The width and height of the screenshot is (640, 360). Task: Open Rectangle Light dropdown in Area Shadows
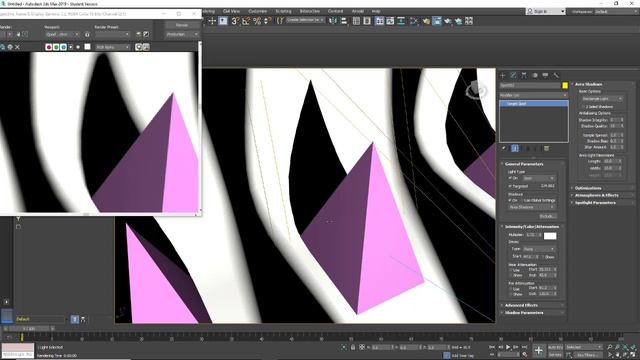pos(602,99)
